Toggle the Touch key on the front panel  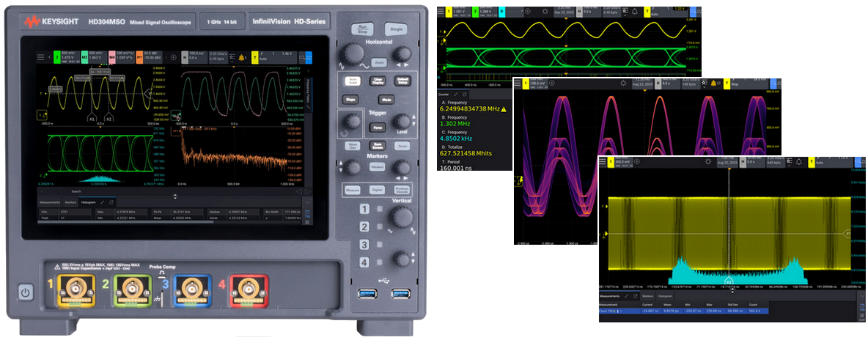(402, 146)
